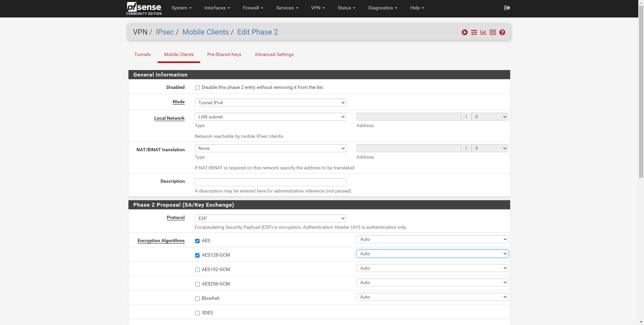644x325 pixels.
Task: Open the Protocol dropdown showing ESP
Action: point(270,218)
